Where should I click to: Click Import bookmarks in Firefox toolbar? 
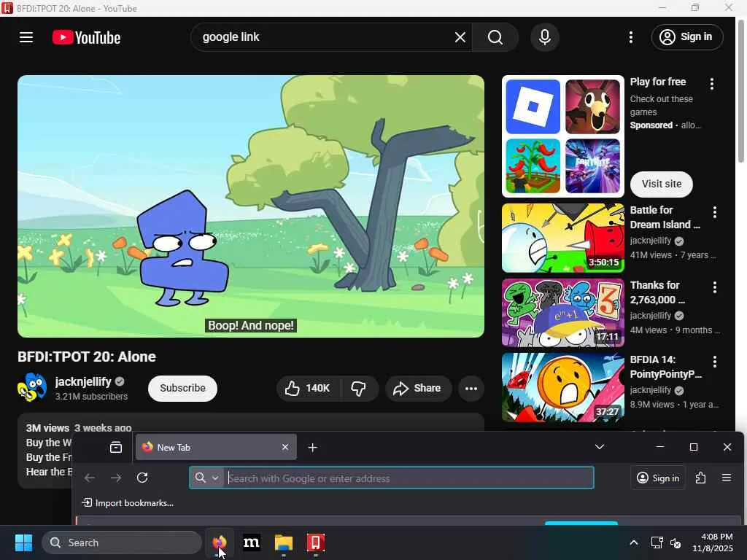tap(128, 503)
